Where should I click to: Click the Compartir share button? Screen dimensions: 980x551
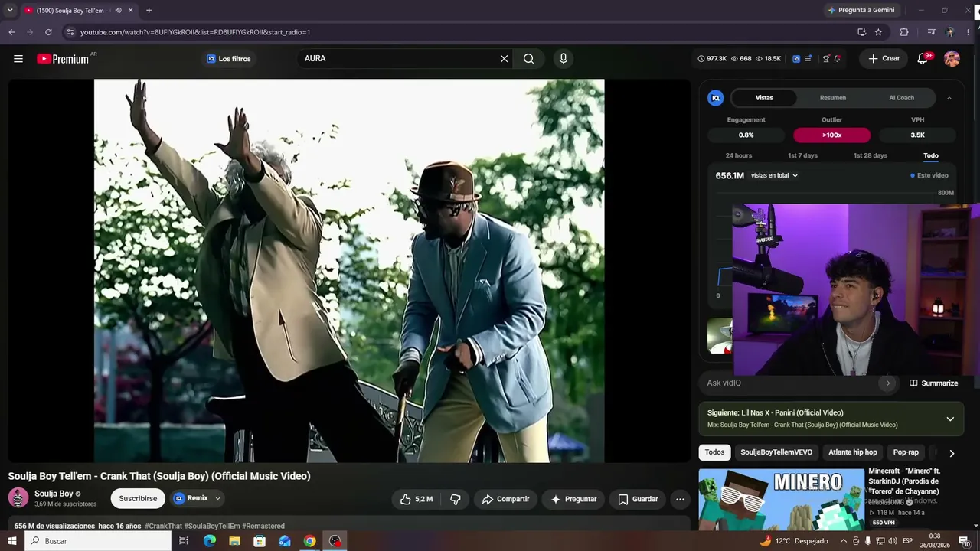(x=505, y=499)
